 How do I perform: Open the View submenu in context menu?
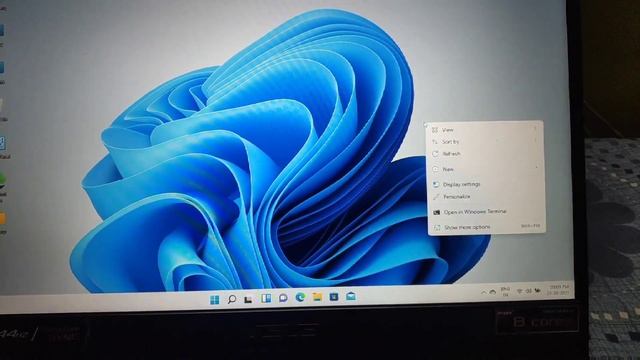tap(485, 129)
